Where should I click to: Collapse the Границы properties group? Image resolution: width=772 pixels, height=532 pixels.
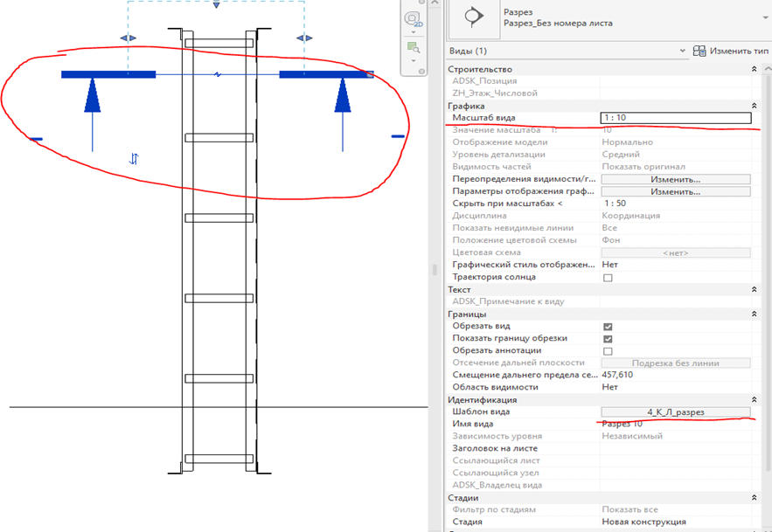(755, 314)
